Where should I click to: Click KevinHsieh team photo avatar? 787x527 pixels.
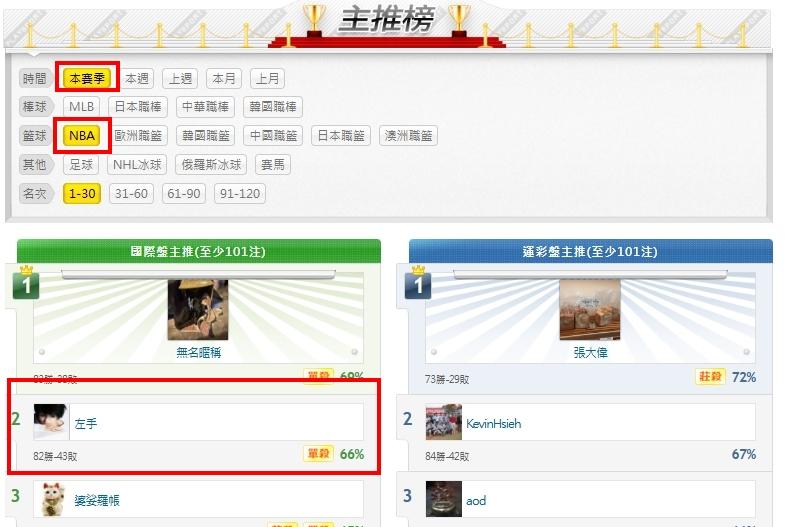coord(443,422)
